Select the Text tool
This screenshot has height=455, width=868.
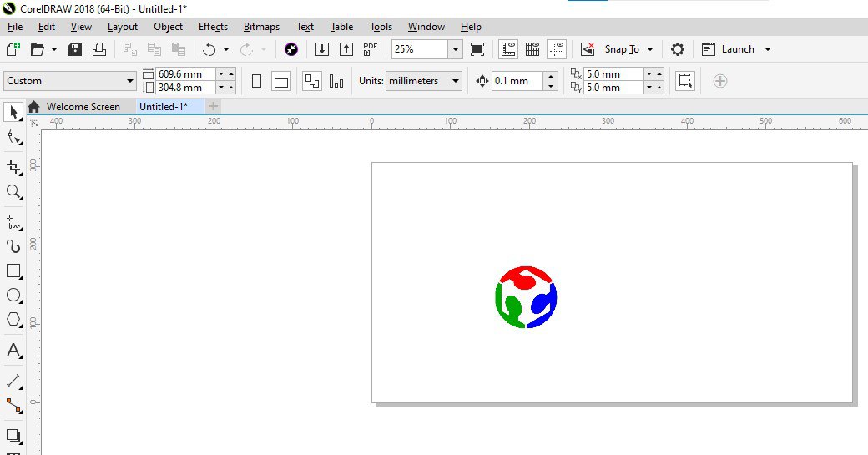(x=13, y=351)
